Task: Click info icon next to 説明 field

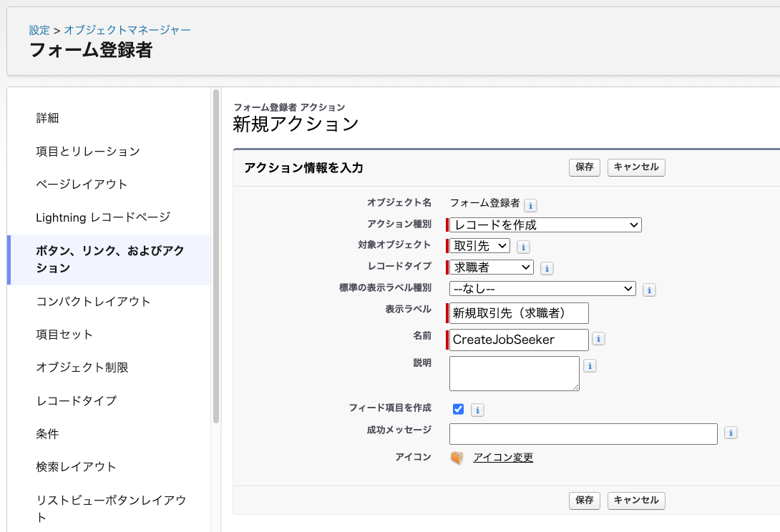Action: click(x=589, y=365)
